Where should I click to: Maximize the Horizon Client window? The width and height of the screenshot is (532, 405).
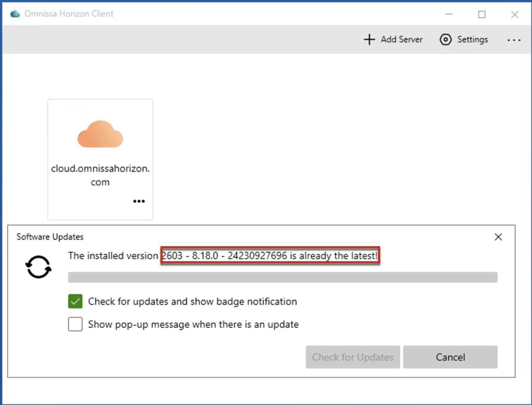(482, 15)
